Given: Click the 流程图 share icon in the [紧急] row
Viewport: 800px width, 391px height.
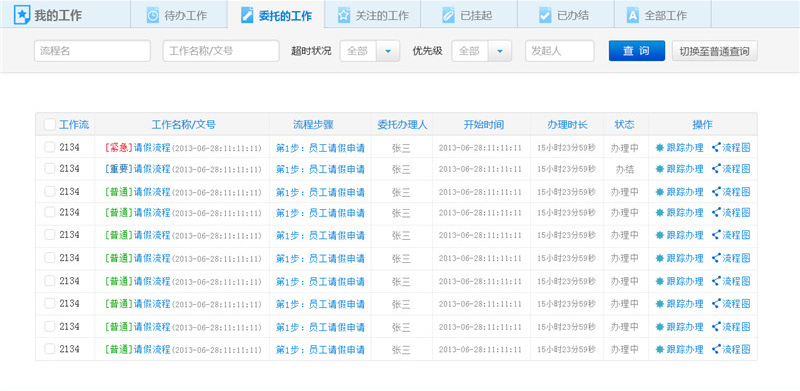Looking at the screenshot, I should point(716,148).
